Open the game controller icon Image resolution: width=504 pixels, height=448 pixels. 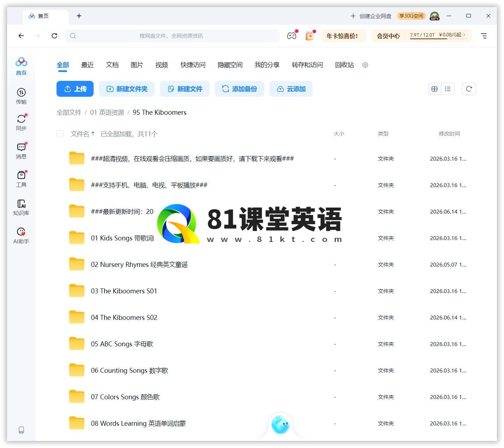[x=292, y=36]
